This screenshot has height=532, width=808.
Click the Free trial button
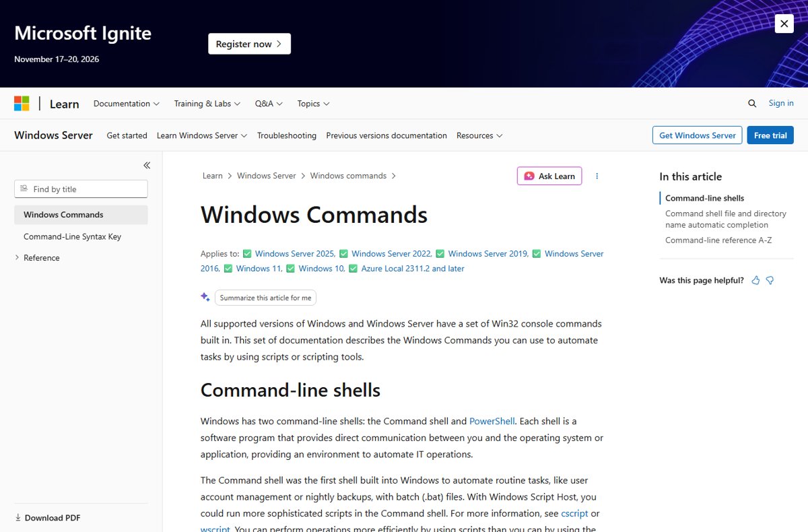tap(770, 135)
